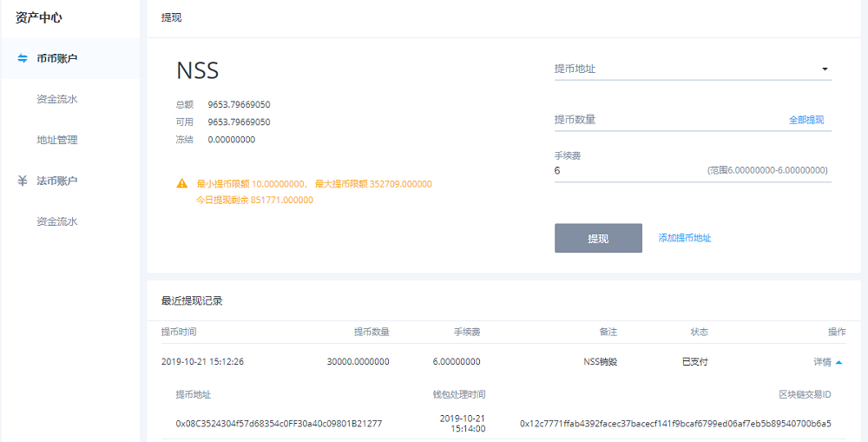The image size is (868, 442).
Task: Click the 总额 value 9653.79669050
Action: [240, 104]
